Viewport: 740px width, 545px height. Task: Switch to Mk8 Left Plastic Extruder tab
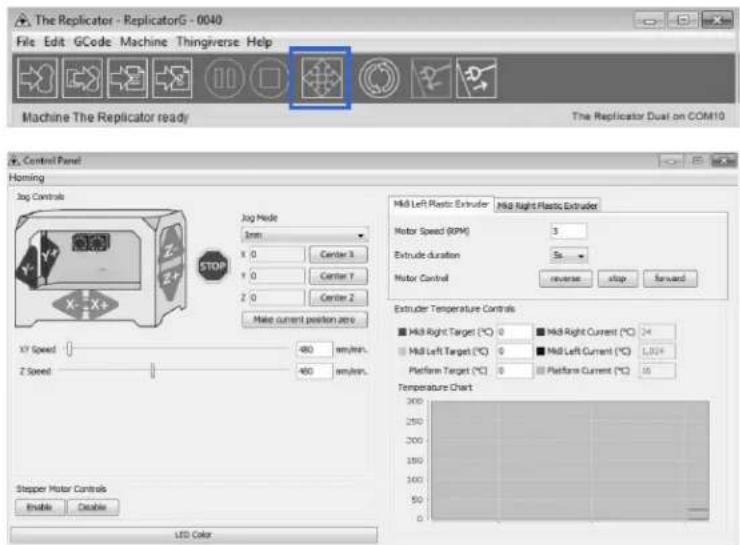tap(441, 204)
